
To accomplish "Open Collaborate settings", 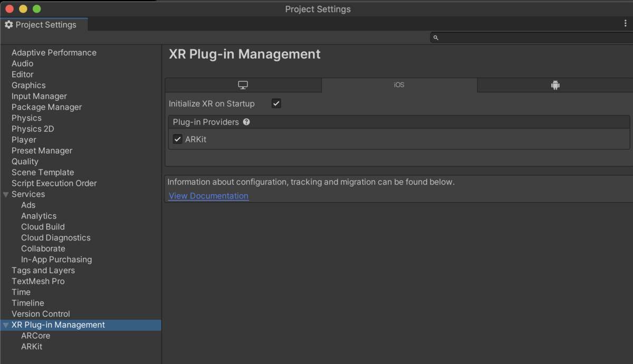I will tap(43, 248).
